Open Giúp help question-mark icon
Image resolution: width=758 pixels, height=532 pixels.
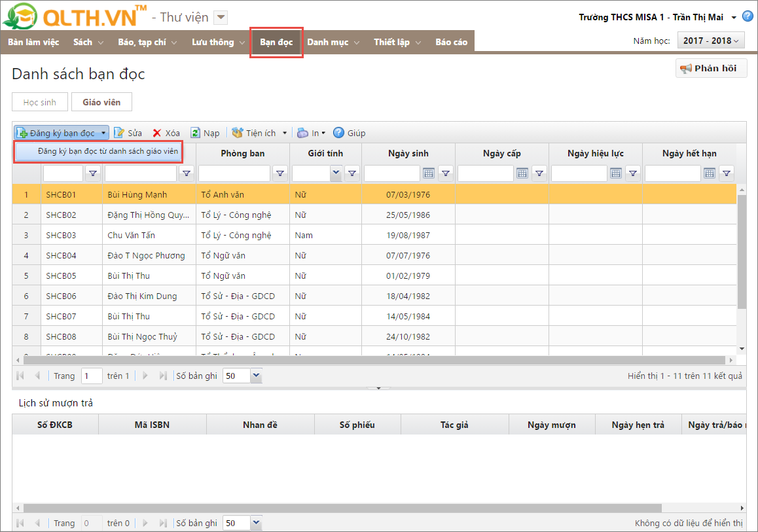click(x=338, y=133)
